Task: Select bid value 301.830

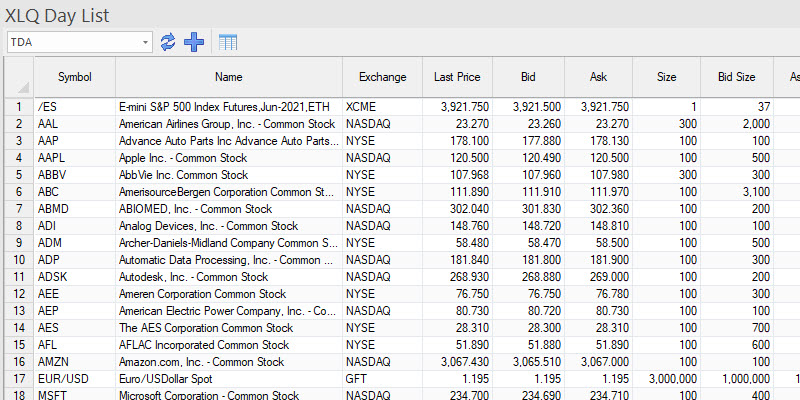Action: 529,209
